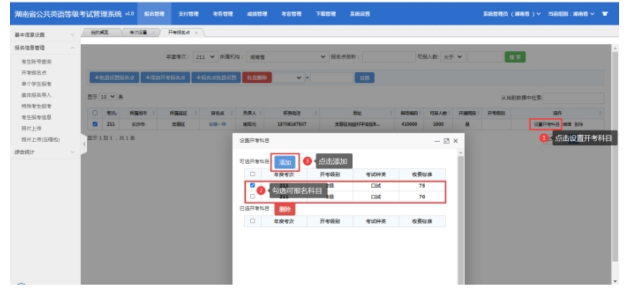Close the 开考报名点 tab with its x
This screenshot has width=644, height=298.
(x=196, y=33)
